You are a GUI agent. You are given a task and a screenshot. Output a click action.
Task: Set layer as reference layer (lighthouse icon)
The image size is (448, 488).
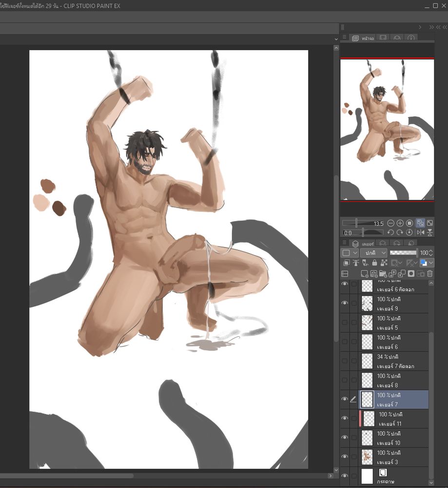356,263
